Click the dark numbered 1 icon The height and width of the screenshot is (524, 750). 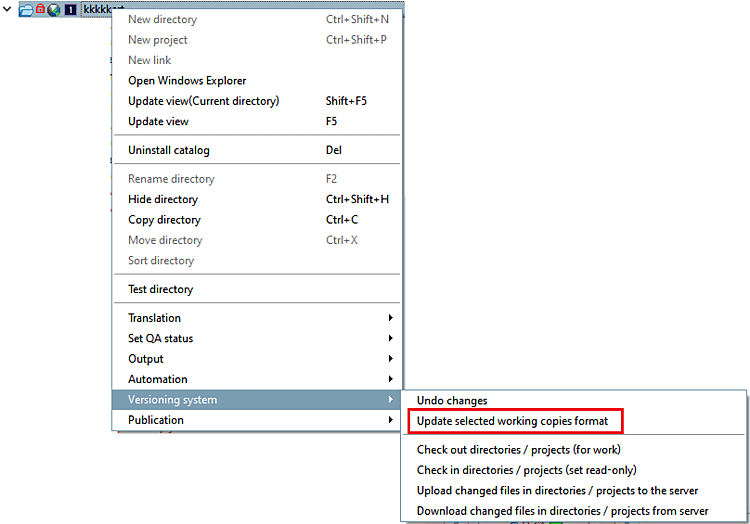pyautogui.click(x=70, y=10)
